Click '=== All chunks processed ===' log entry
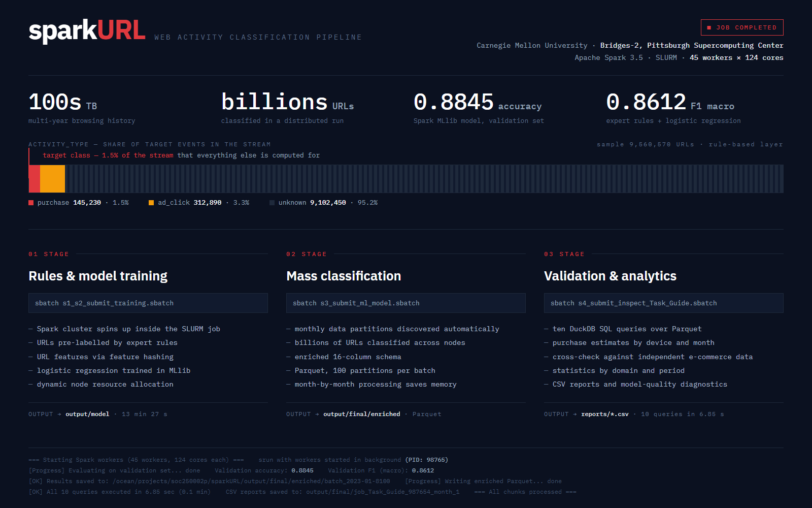The image size is (812, 508). [x=525, y=492]
